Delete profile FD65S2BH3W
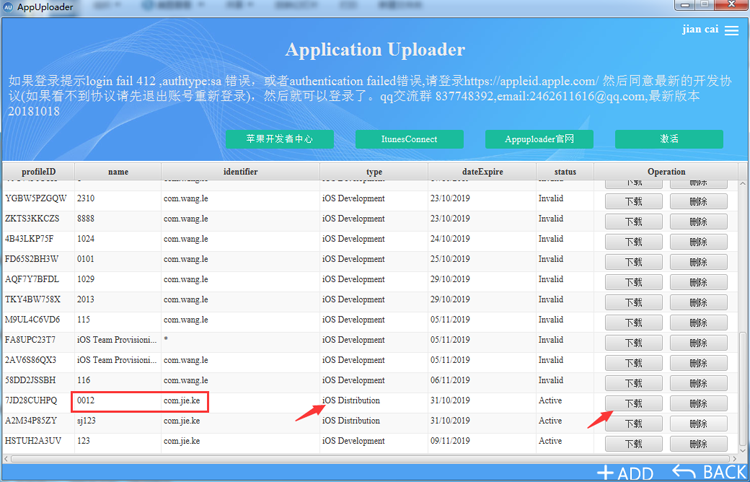This screenshot has height=482, width=750. (x=698, y=262)
